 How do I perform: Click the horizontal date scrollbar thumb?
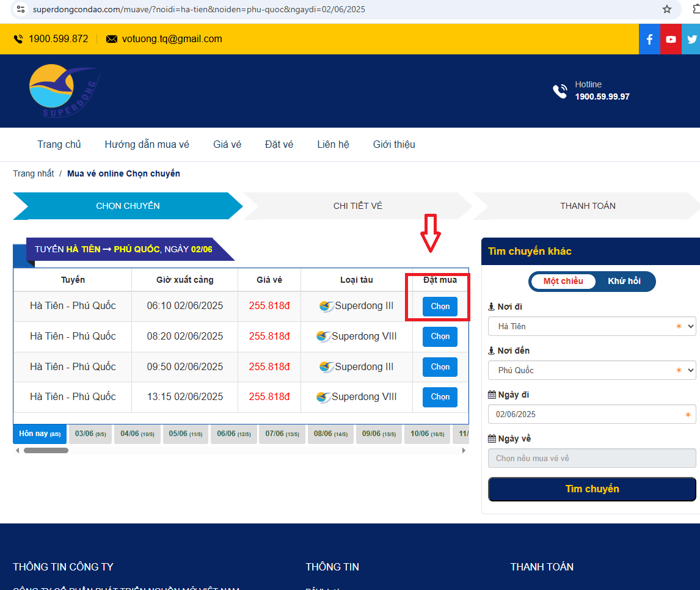coord(46,451)
